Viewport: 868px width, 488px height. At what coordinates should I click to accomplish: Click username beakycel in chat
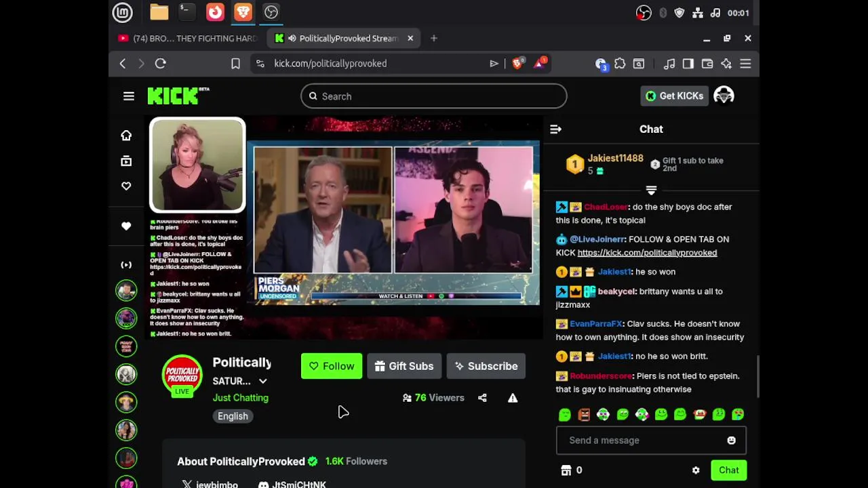616,291
